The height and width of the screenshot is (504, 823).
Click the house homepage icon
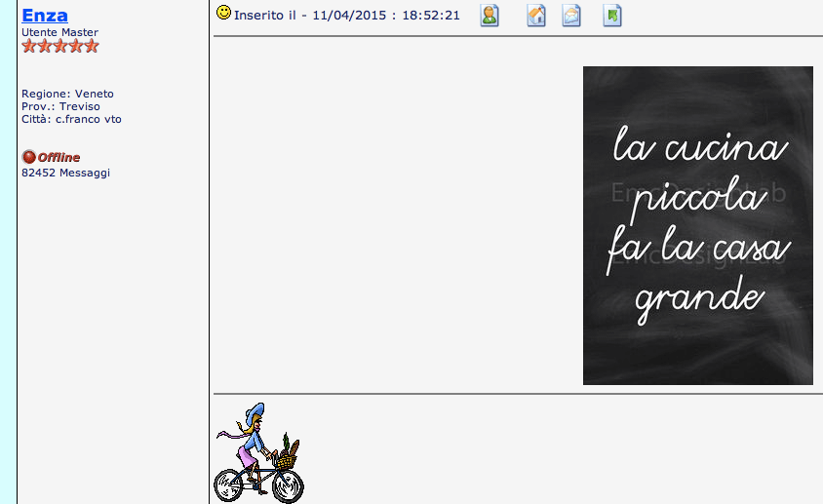[x=535, y=16]
